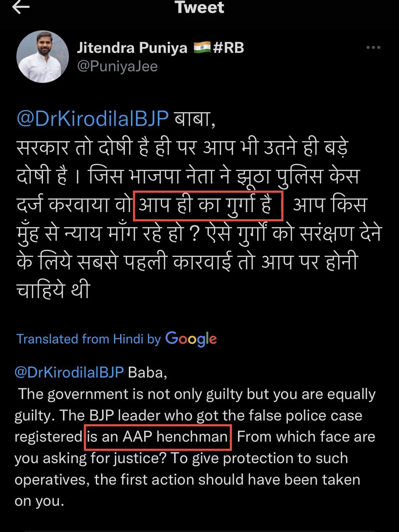This screenshot has height=532, width=399.
Task: Open @DrKirodilalBJP mention in Hindi tweet
Action: click(x=93, y=119)
